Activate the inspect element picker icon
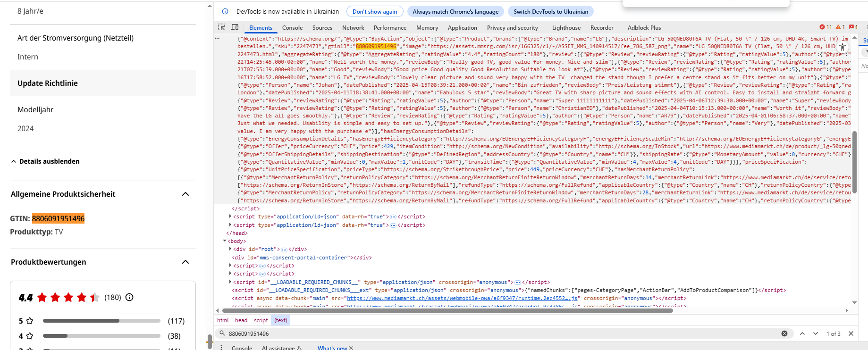The width and height of the screenshot is (868, 350). tap(221, 27)
